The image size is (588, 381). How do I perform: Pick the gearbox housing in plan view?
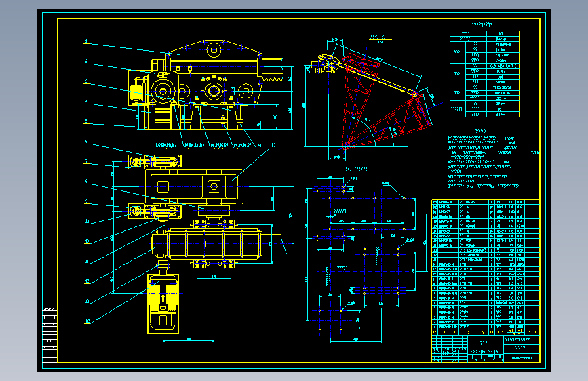tap(194, 186)
